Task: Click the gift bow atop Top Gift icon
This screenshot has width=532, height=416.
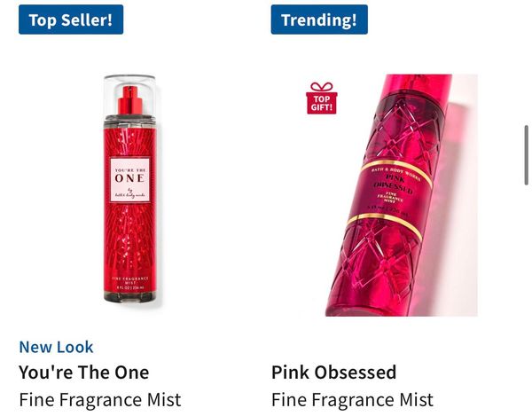Action: tap(322, 87)
